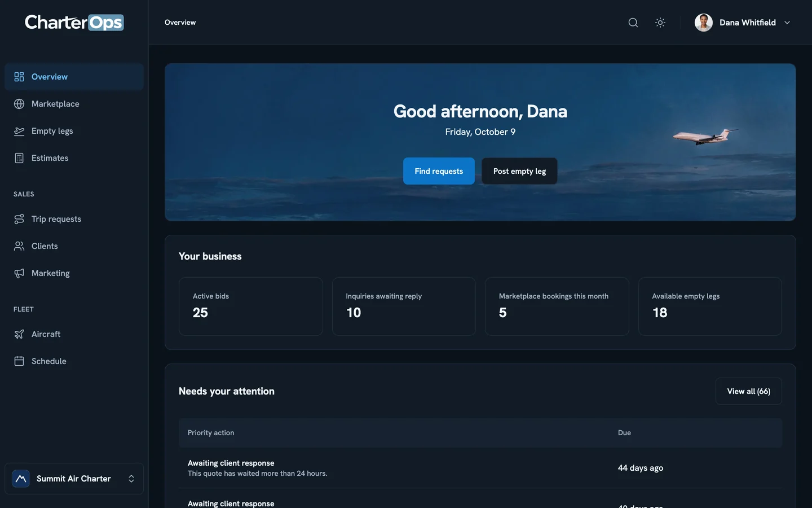
Task: Click the Marketing megaphone icon
Action: (19, 273)
